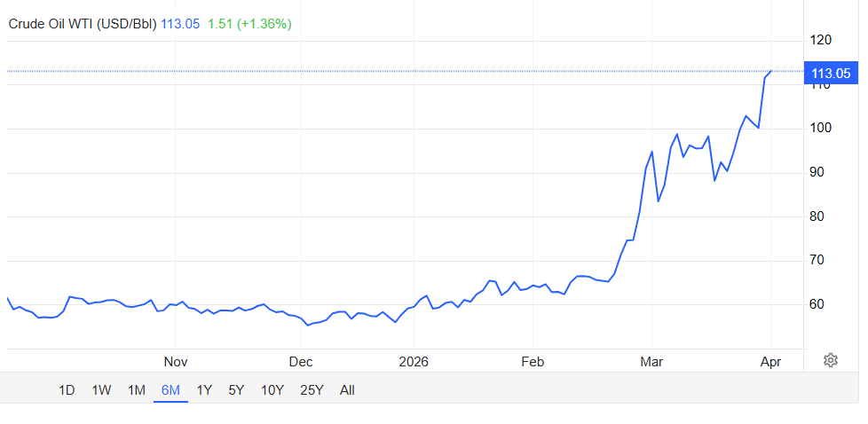
Task: Click the Crude Oil WTI title label
Action: [x=83, y=24]
